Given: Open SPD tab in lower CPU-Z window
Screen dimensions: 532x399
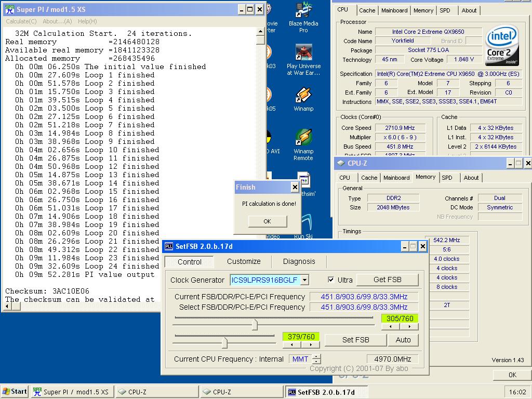Looking at the screenshot, I should [447, 178].
